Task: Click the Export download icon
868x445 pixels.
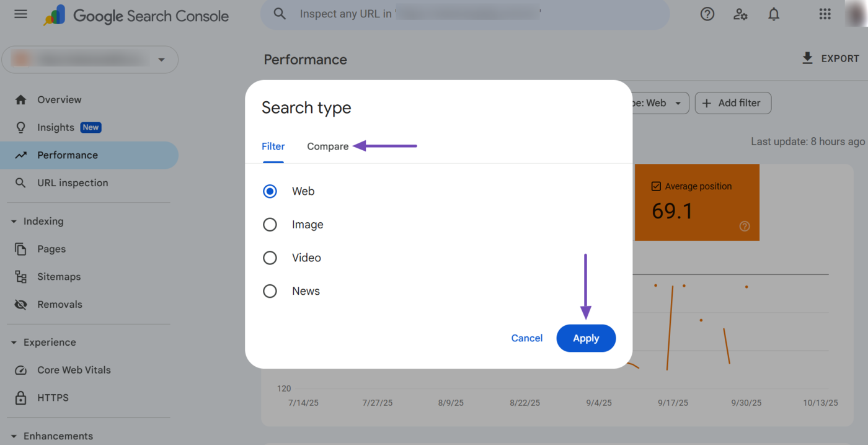Action: 807,58
